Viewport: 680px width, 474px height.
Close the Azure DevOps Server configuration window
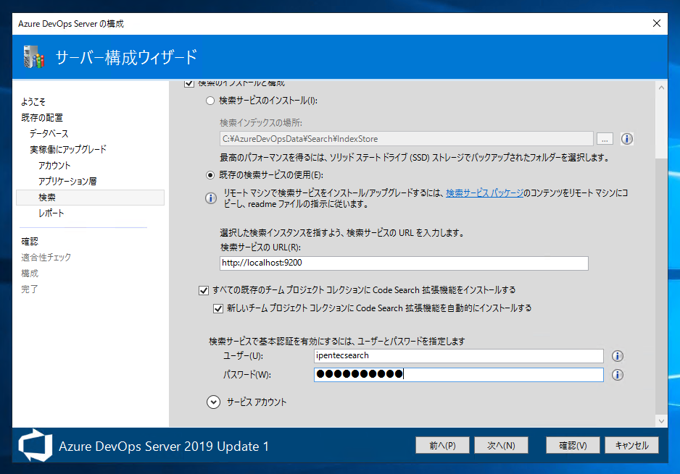tap(657, 23)
